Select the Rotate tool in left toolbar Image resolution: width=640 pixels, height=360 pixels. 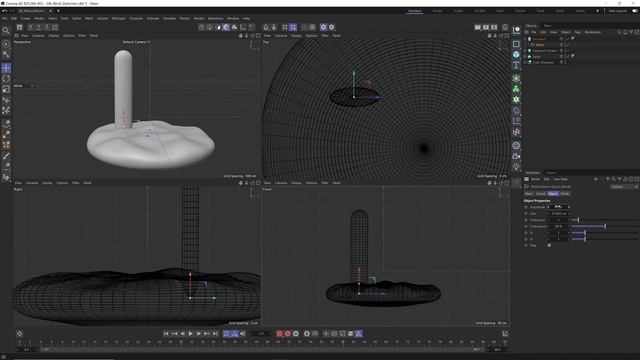pyautogui.click(x=6, y=79)
